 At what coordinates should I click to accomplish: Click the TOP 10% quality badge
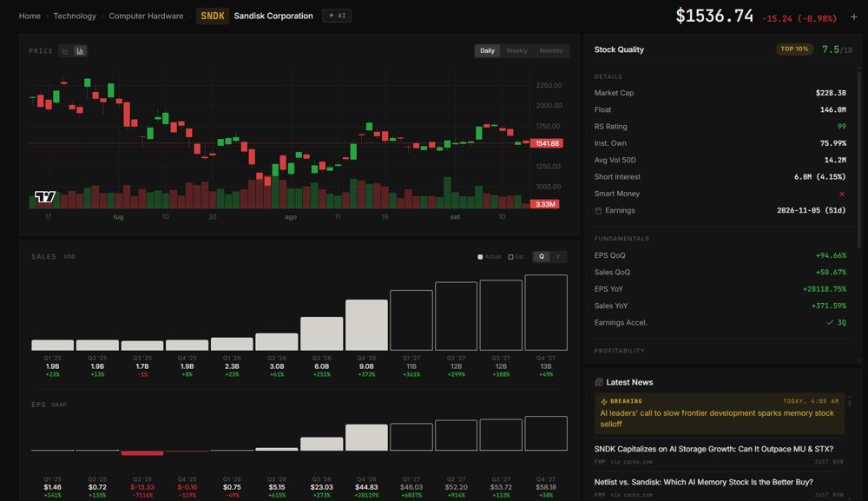pyautogui.click(x=794, y=49)
